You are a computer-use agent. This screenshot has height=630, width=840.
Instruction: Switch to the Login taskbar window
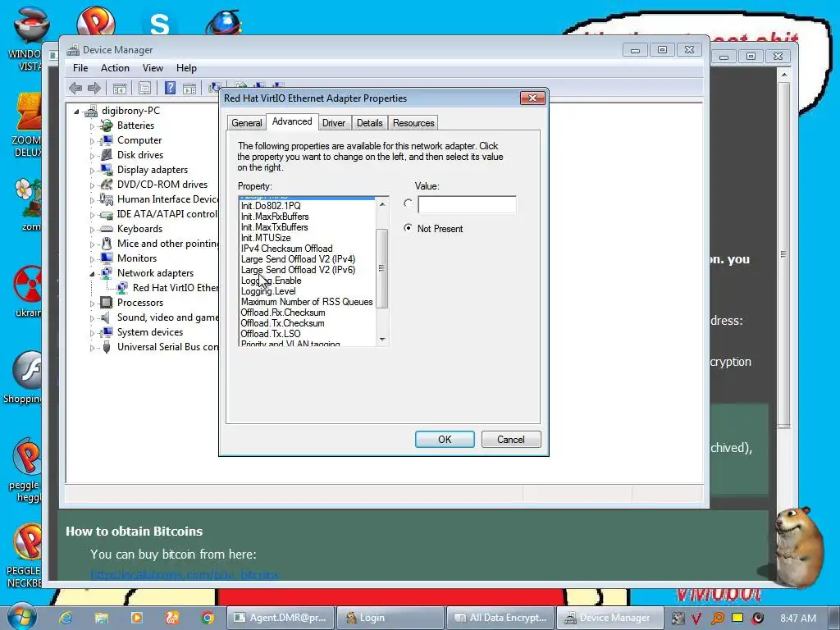pos(390,618)
